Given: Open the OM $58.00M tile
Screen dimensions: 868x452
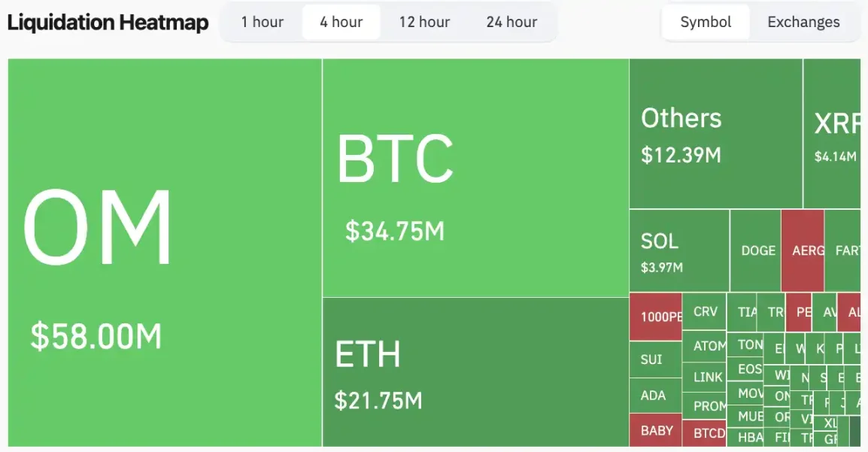Looking at the screenshot, I should pos(165,252).
